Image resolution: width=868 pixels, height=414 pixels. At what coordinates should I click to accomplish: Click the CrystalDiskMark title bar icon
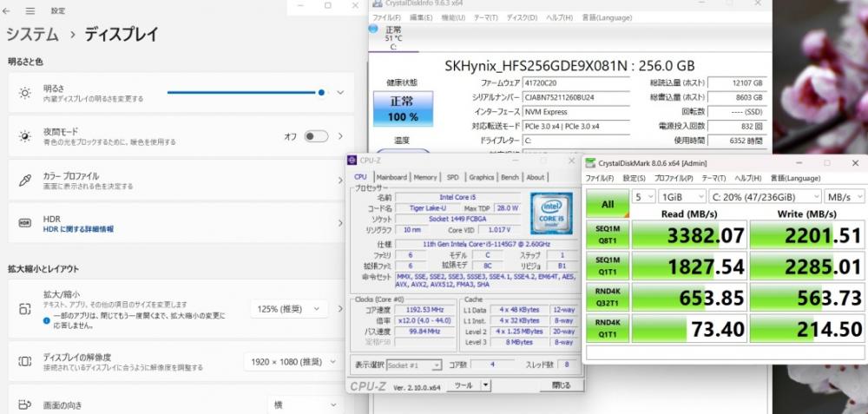pyautogui.click(x=590, y=163)
